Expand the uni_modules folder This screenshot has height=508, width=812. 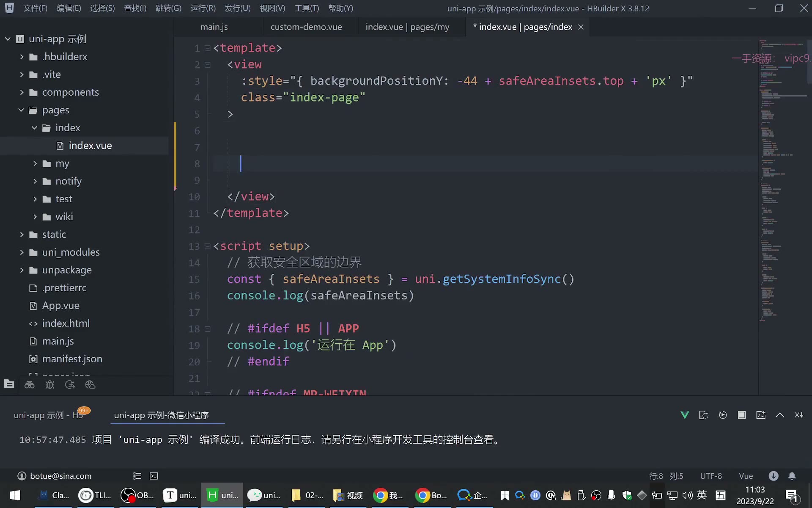point(22,252)
